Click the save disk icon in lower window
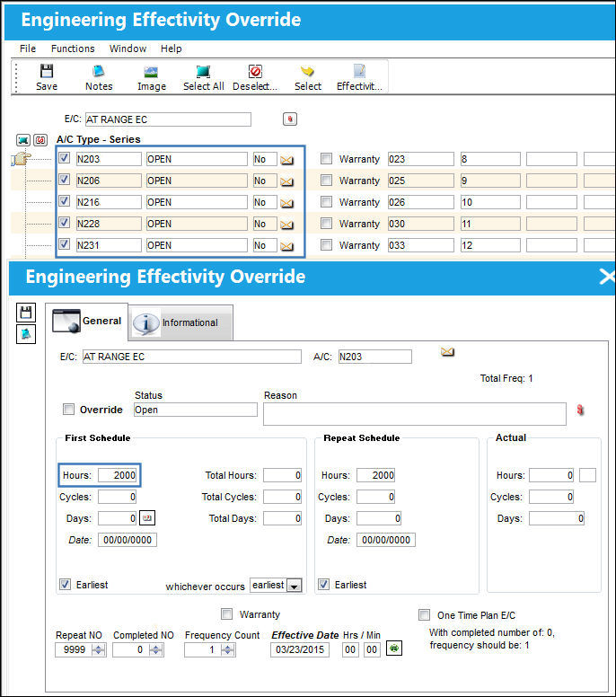Screen dimensions: 616x697 click(26, 313)
